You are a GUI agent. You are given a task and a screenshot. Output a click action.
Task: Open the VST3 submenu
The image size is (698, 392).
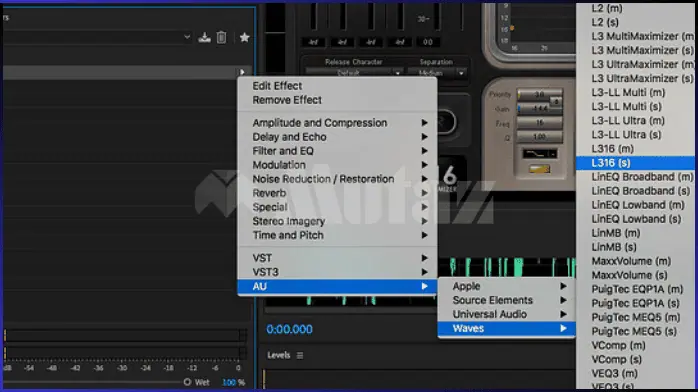coord(337,272)
